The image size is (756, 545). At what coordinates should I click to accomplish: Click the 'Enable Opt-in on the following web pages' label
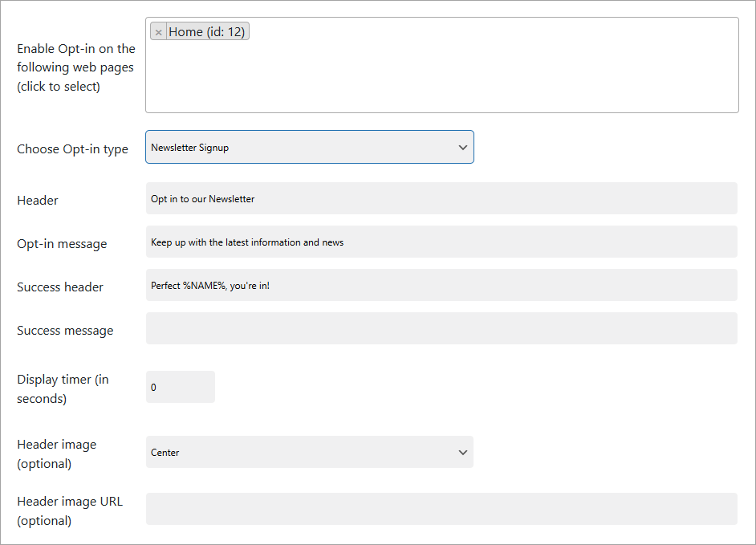point(76,67)
